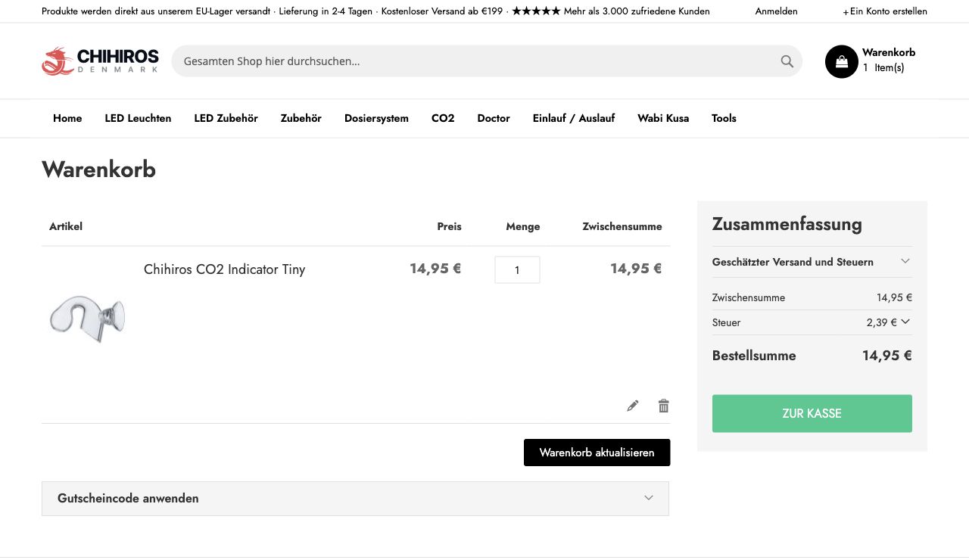Open Wabi Kusa menu item

[x=663, y=118]
